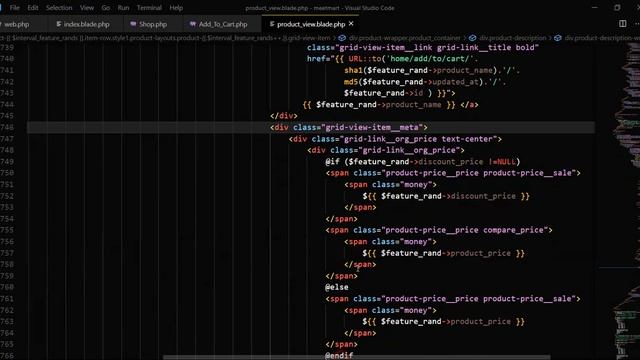
Task: Click the sha1($feature_rand->product_name) call
Action: [420, 70]
